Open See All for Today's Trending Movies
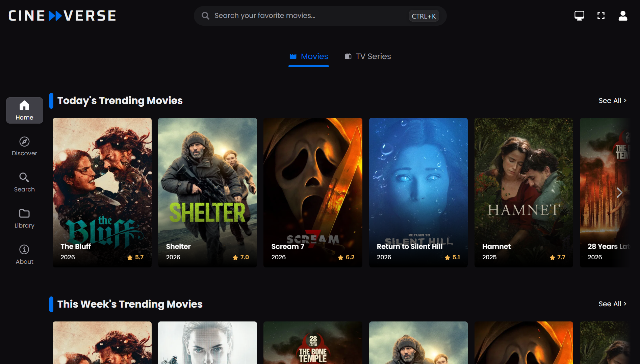 point(612,100)
